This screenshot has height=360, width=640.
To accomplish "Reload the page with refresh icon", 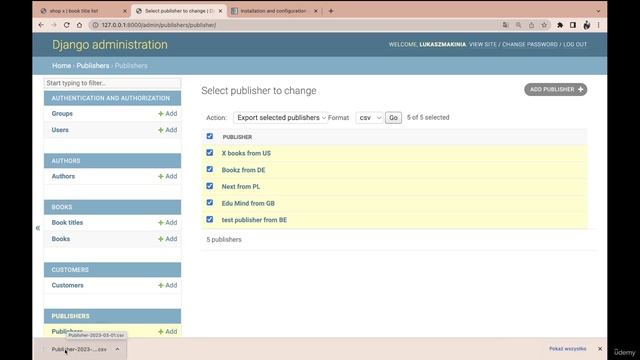I will (x=67, y=25).
